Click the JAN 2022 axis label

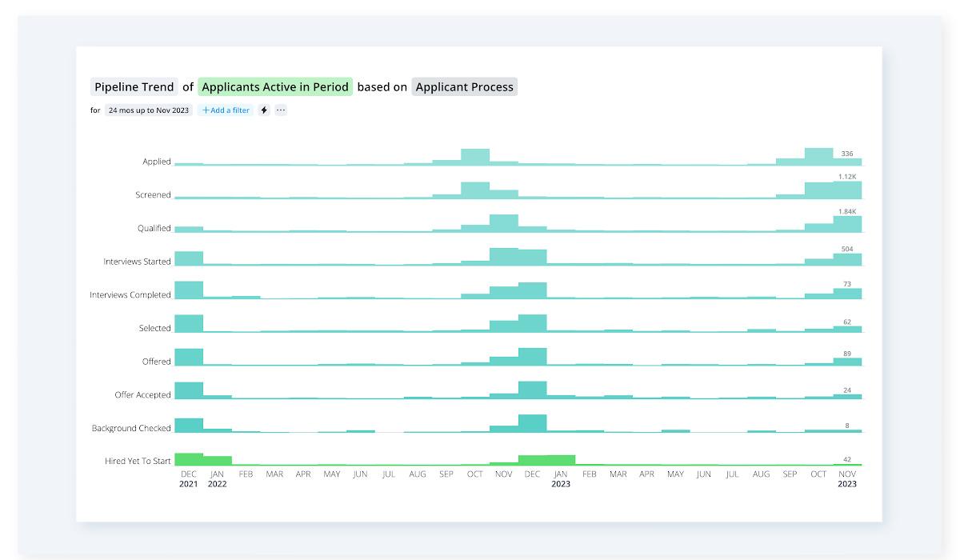click(x=217, y=478)
